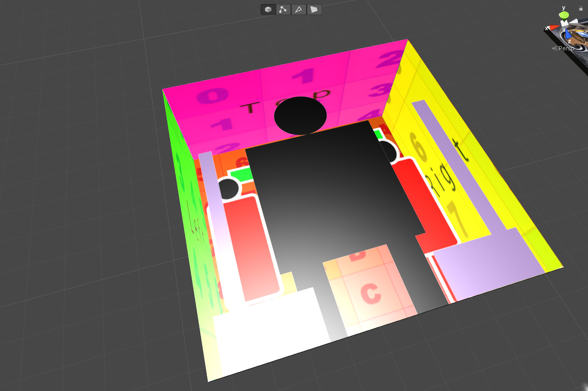
Task: Toggle the scene gizmo rotation lock
Action: click(581, 8)
